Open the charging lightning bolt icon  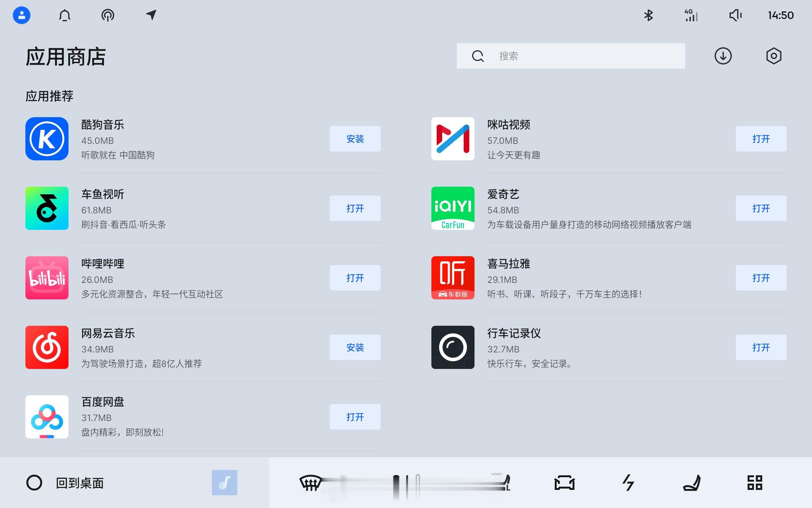point(628,483)
